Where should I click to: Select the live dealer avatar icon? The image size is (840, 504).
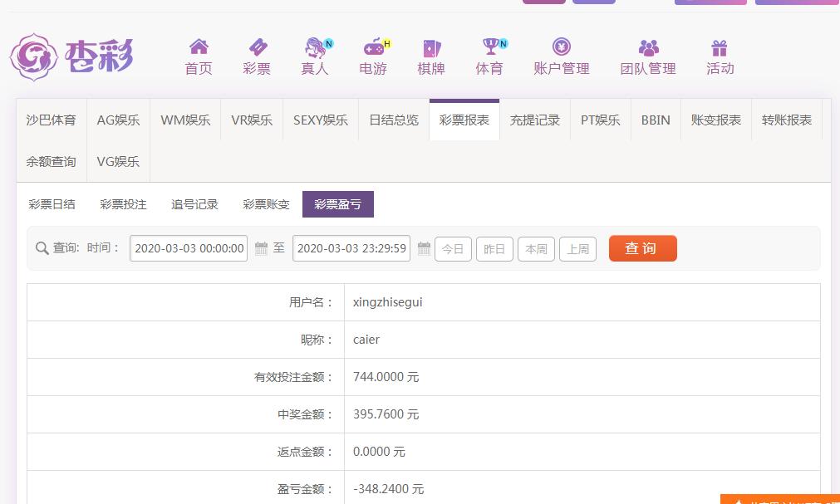pyautogui.click(x=315, y=46)
